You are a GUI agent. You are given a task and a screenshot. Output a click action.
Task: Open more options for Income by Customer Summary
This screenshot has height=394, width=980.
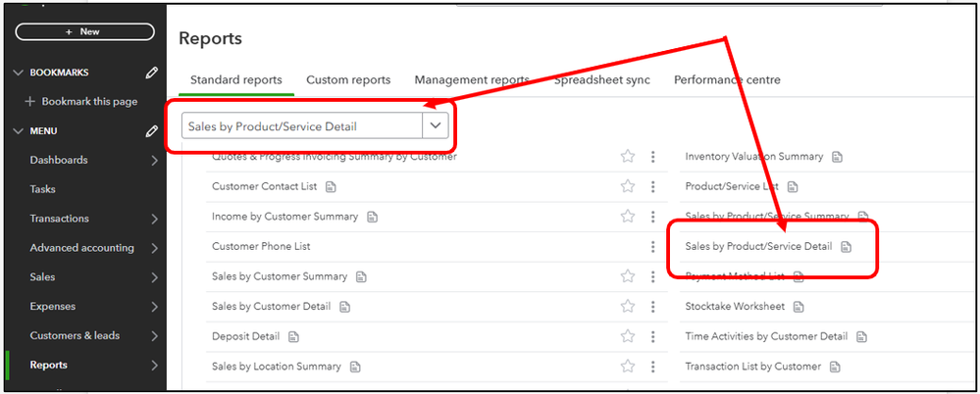(653, 216)
